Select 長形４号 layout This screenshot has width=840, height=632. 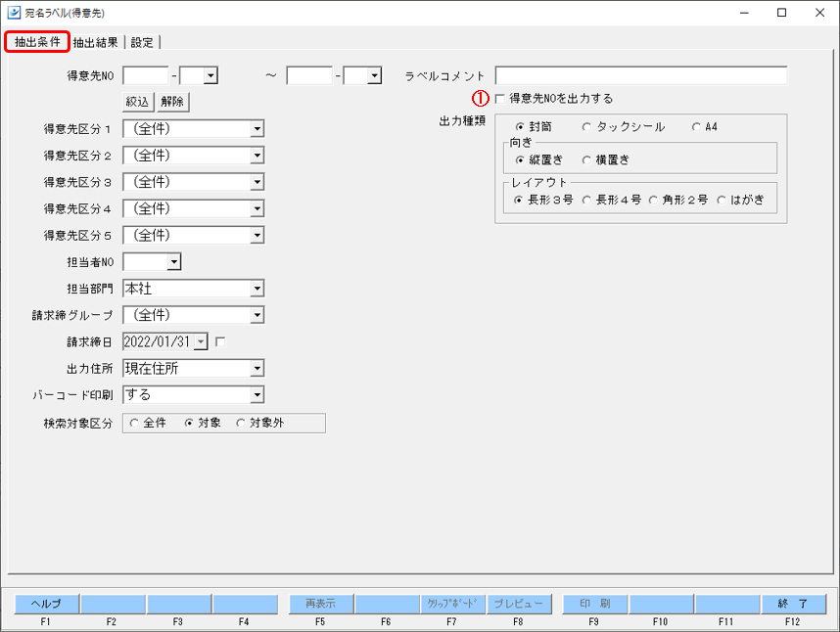[x=611, y=201]
